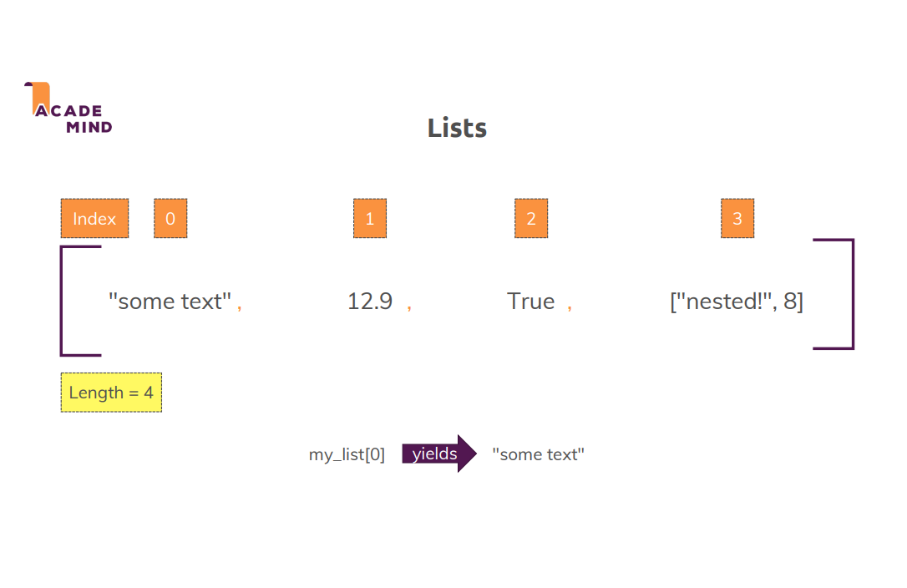Select the "some text" result after the arrow
The width and height of the screenshot is (907, 588).
pos(539,455)
